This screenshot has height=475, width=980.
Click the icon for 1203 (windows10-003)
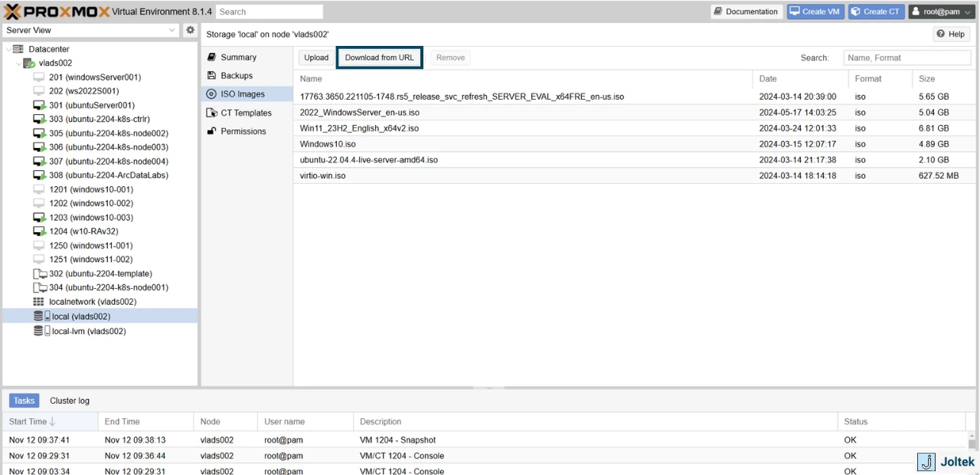pos(40,218)
